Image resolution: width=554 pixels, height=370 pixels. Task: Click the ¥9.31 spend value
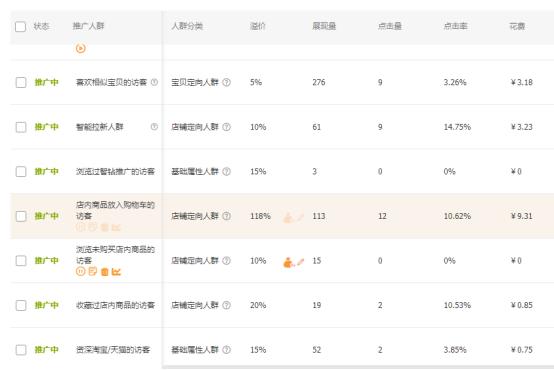(521, 216)
